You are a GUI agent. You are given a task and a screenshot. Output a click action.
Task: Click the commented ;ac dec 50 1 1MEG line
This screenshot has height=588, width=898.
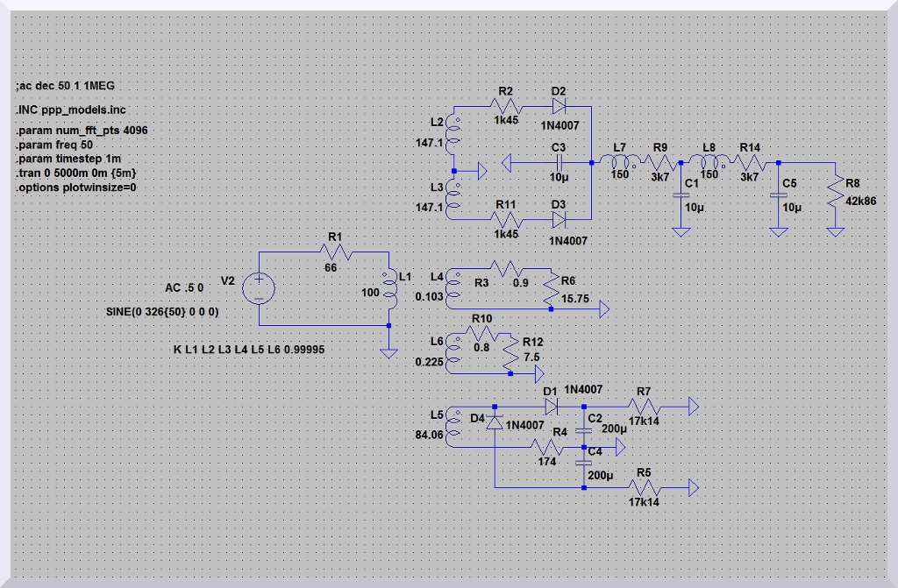[x=64, y=86]
